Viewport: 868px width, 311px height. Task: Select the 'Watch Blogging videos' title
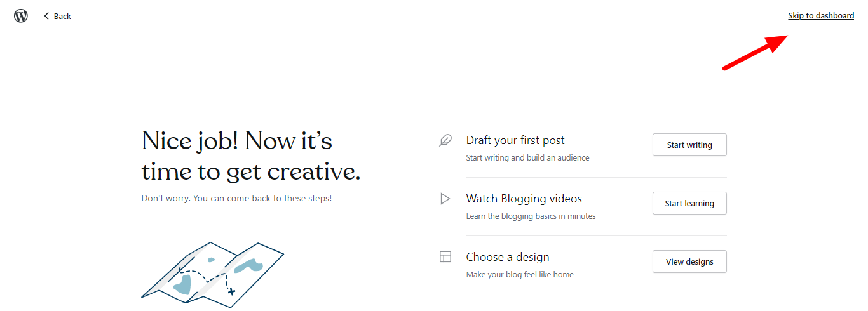coord(524,199)
